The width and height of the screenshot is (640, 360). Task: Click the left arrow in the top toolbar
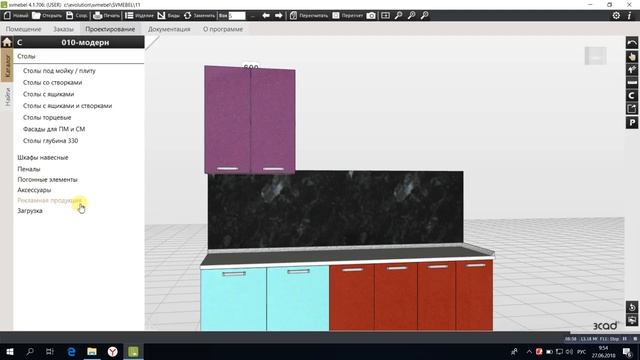tap(266, 16)
